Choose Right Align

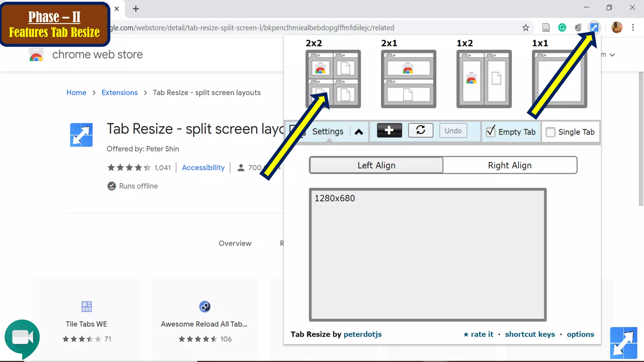click(510, 165)
